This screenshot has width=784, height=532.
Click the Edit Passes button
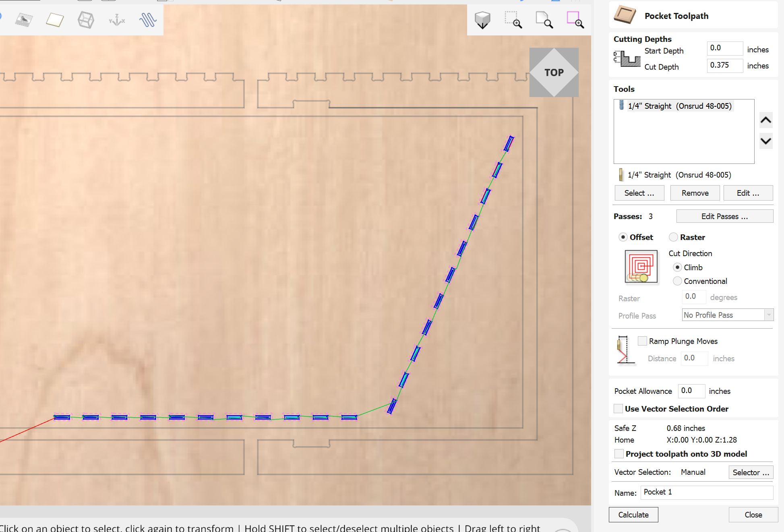click(x=724, y=216)
